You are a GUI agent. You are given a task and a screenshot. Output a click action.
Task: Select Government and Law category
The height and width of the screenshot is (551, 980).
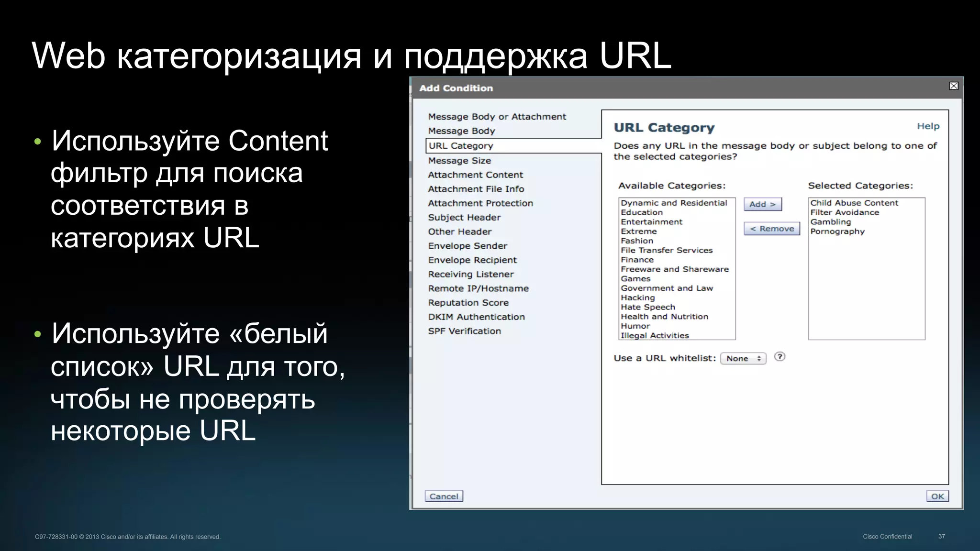pyautogui.click(x=677, y=288)
